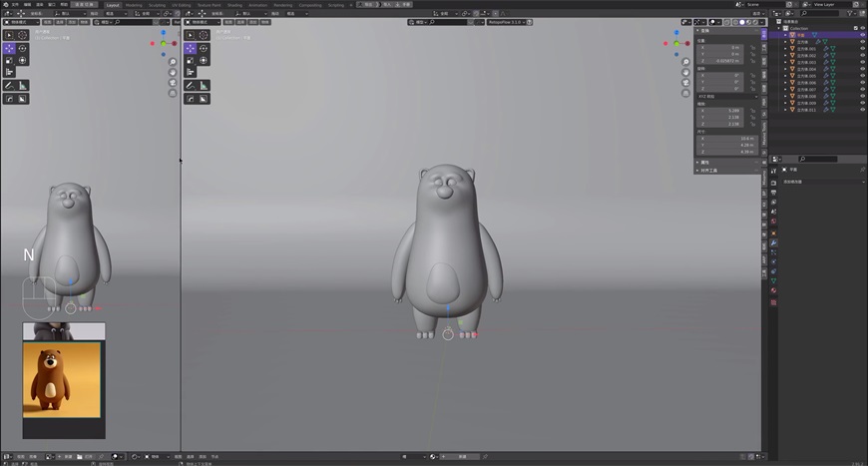The image size is (868, 466).
Task: Toggle the scale Z lock icon
Action: point(753,124)
